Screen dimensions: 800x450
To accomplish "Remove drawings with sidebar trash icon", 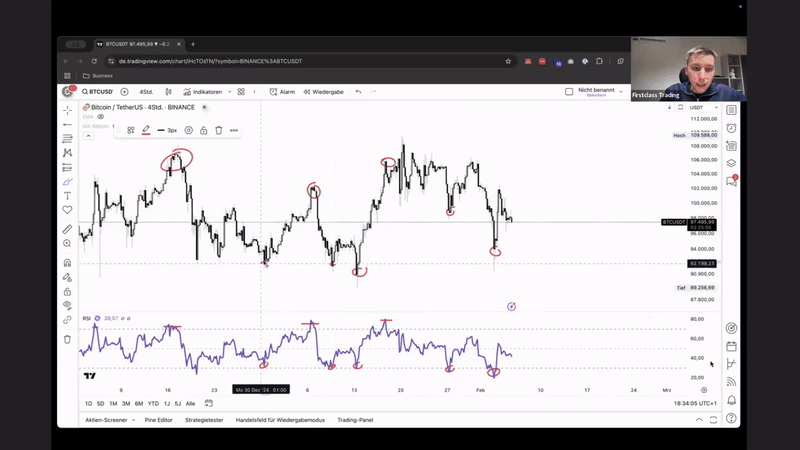I will coord(67,339).
